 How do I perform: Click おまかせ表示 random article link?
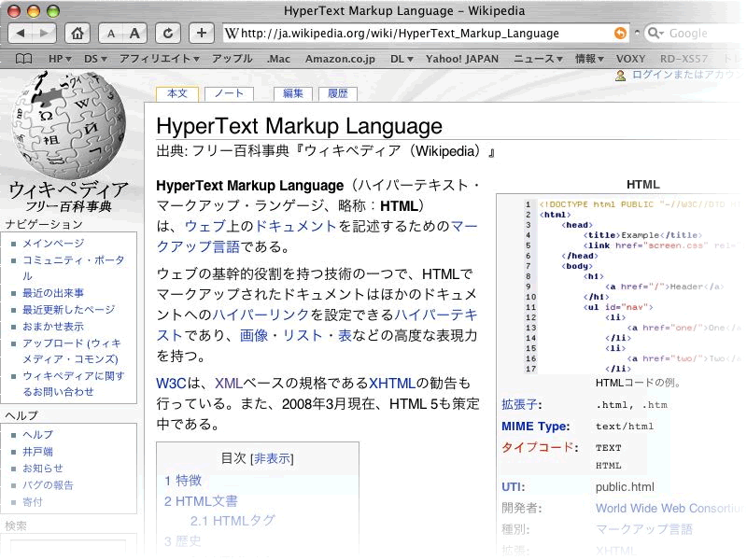(x=53, y=326)
